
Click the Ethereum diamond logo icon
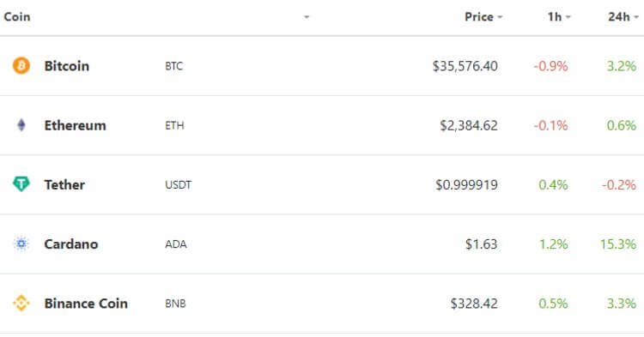21,125
